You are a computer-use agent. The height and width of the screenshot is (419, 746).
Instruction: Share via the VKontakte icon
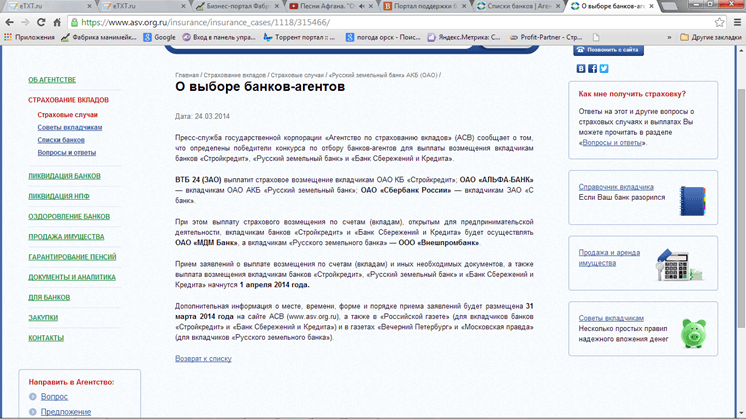pos(581,68)
